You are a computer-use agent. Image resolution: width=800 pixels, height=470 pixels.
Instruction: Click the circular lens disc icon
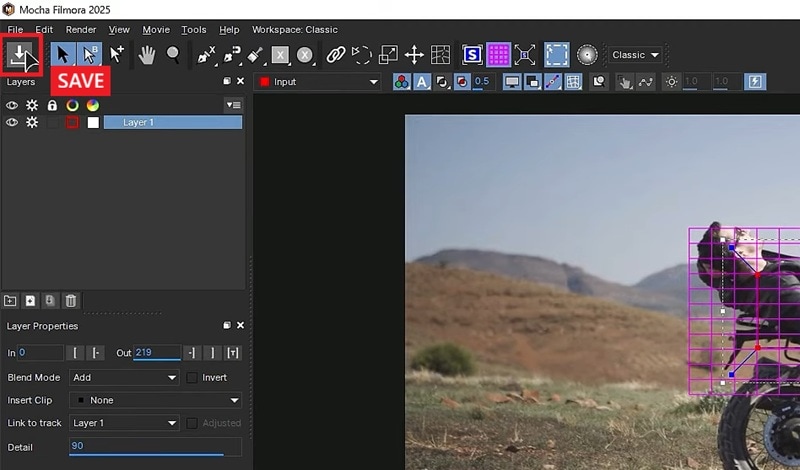587,55
